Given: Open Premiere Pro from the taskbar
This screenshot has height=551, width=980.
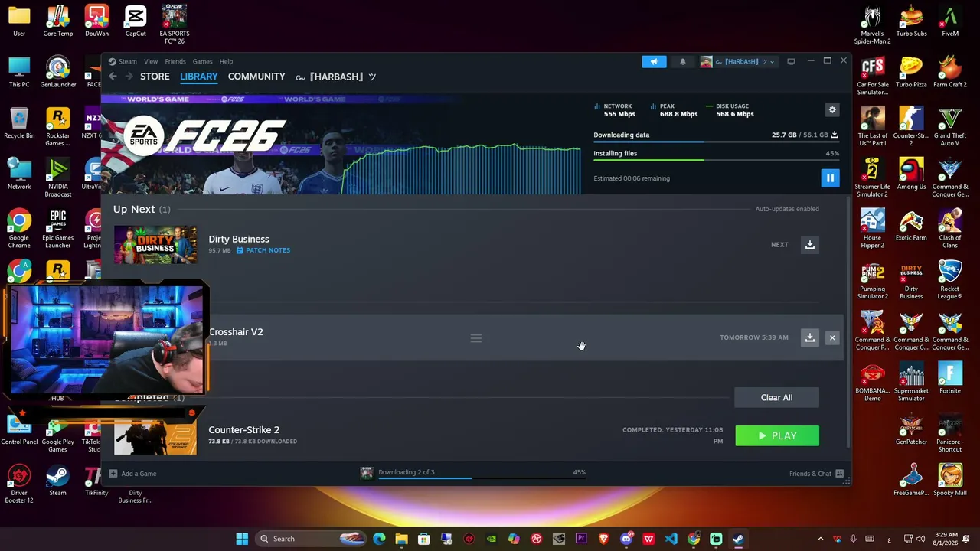Looking at the screenshot, I should pyautogui.click(x=581, y=539).
